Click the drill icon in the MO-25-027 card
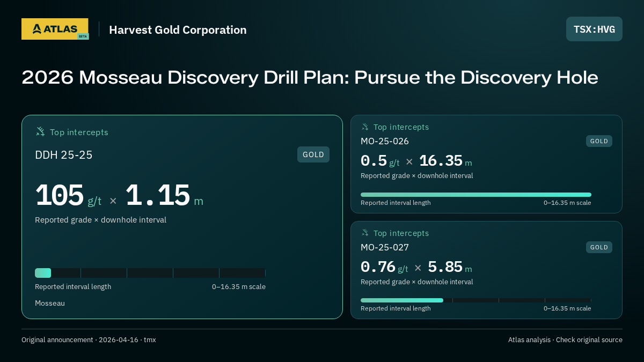The image size is (644, 362). [x=365, y=233]
